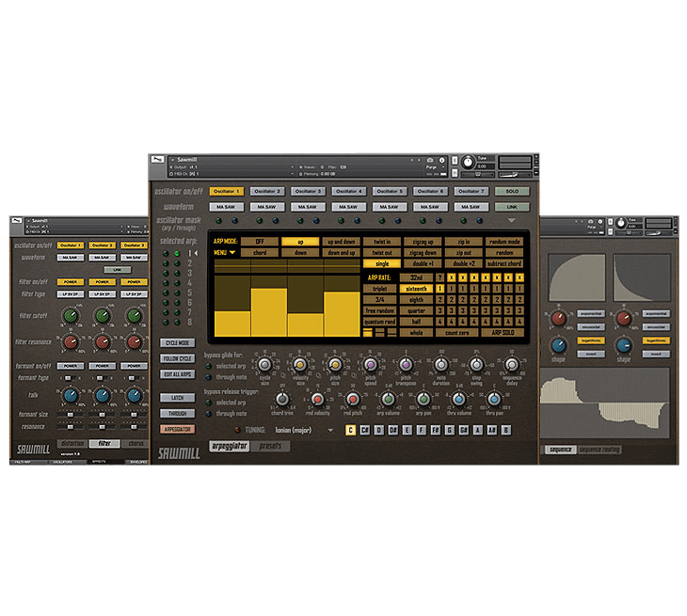Click the wrench logo icon in center window
Image resolution: width=687 pixels, height=616 pixels.
tap(158, 160)
